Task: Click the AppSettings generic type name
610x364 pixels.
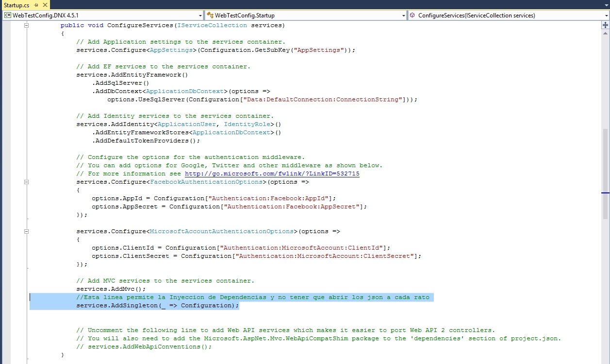Action: tap(171, 50)
